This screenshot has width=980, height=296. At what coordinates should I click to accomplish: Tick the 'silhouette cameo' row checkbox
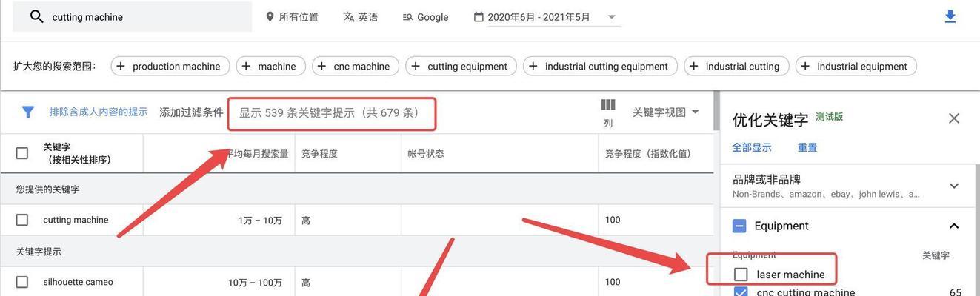[x=22, y=282]
